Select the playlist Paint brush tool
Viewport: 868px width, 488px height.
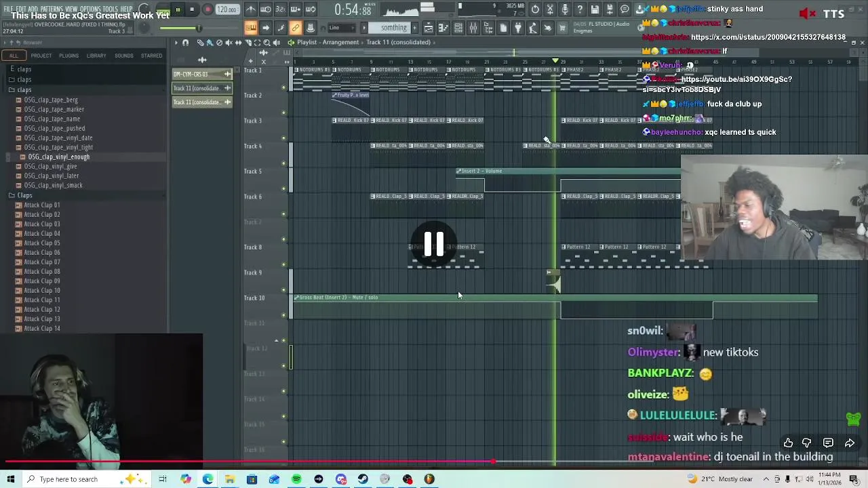210,43
